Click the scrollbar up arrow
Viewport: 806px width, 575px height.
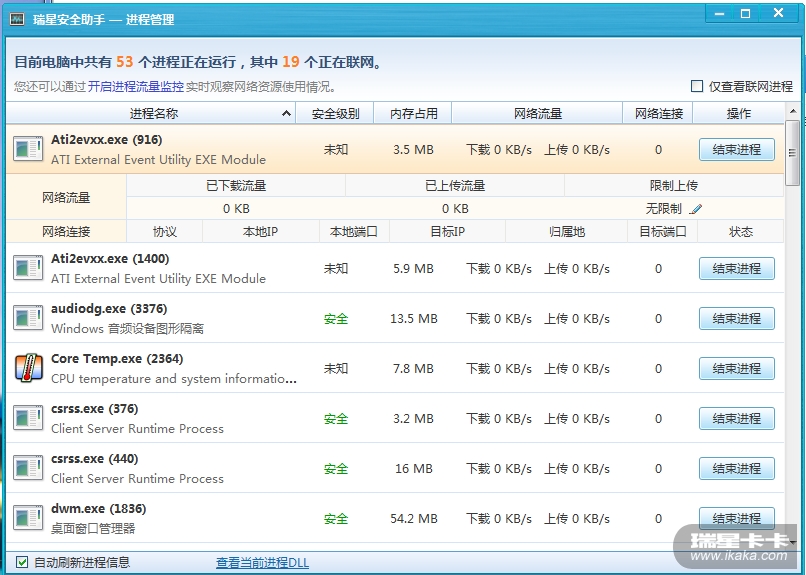click(x=792, y=113)
